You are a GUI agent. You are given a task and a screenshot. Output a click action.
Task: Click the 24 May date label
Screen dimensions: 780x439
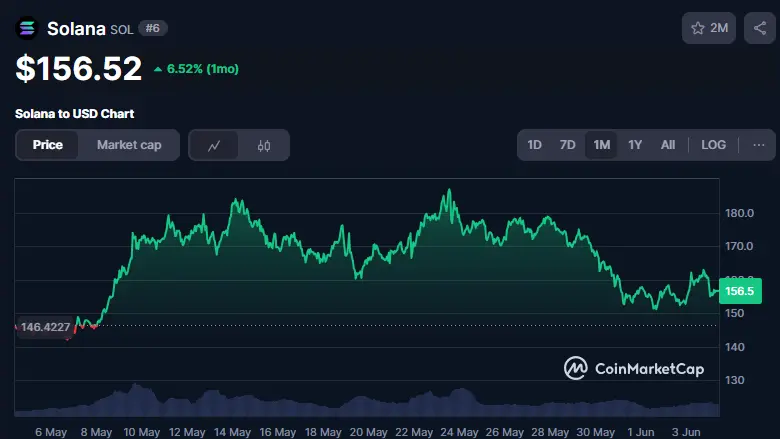[x=459, y=432]
